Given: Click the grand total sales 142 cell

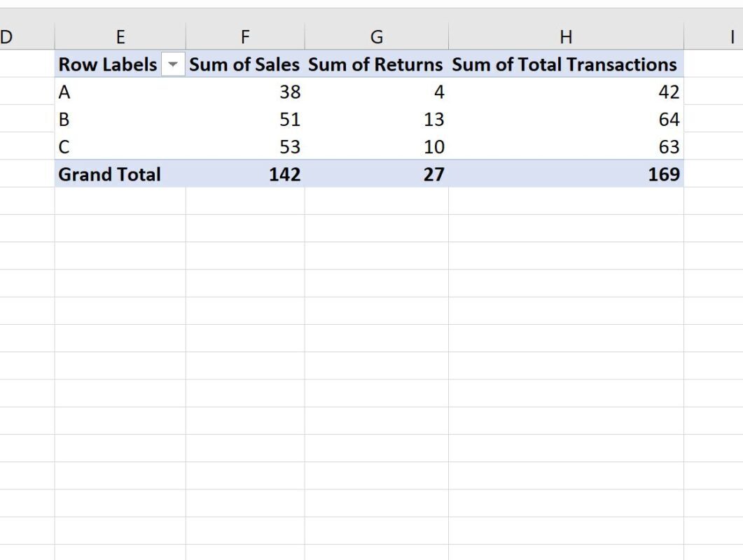Looking at the screenshot, I should [245, 174].
